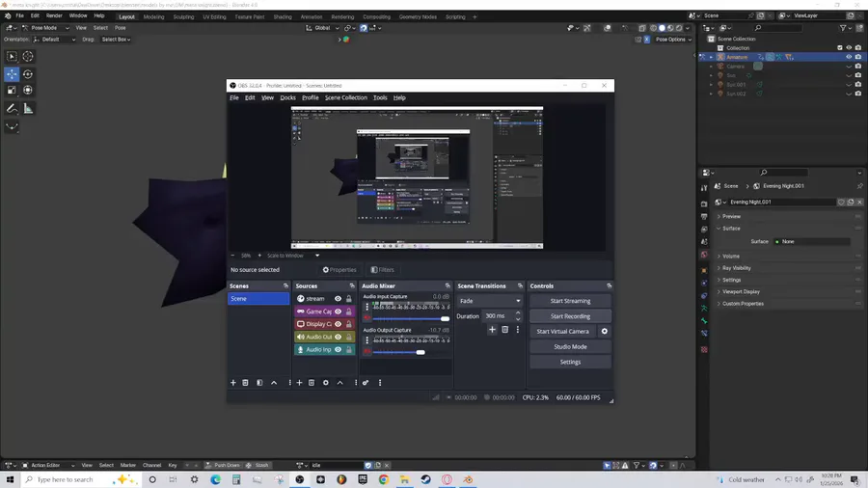Hide the Audio Output source in OBS
The width and height of the screenshot is (868, 488).
(338, 337)
